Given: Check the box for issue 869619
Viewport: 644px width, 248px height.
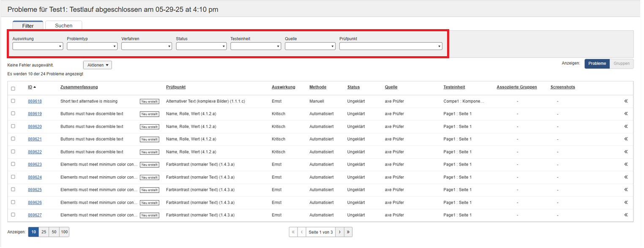Looking at the screenshot, I should [13, 114].
